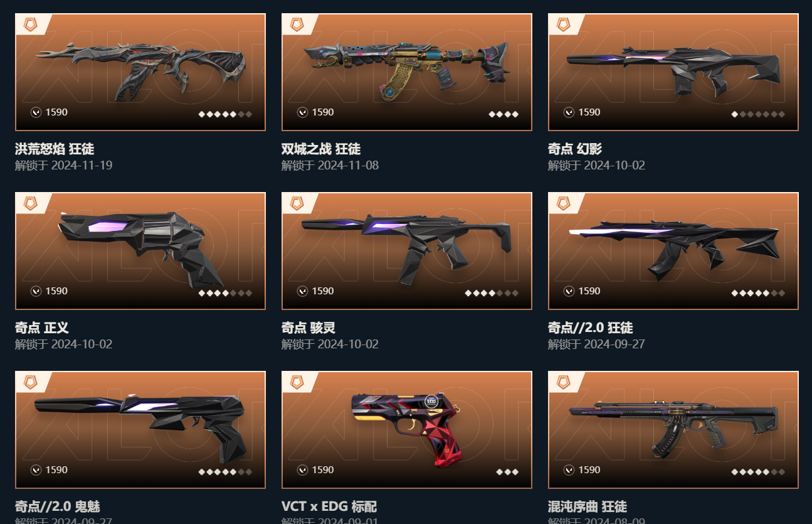Click the tier badge on 奇点 正义 card
This screenshot has height=524, width=812.
click(31, 203)
